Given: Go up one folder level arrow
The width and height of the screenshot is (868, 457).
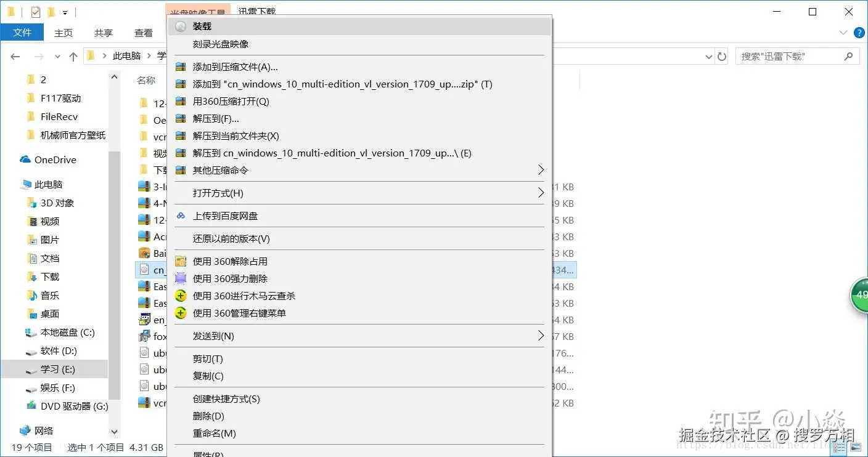Looking at the screenshot, I should coord(73,56).
